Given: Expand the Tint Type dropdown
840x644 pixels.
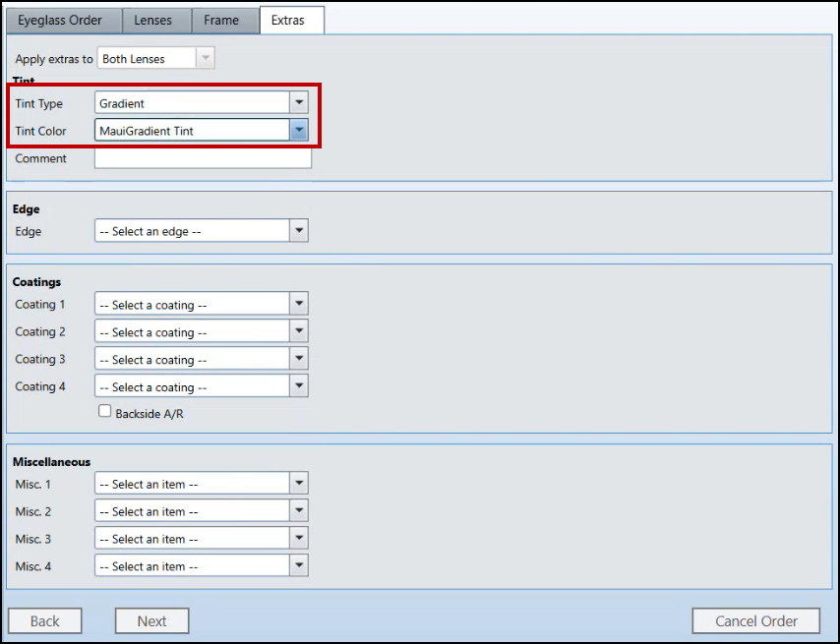Looking at the screenshot, I should [x=299, y=103].
